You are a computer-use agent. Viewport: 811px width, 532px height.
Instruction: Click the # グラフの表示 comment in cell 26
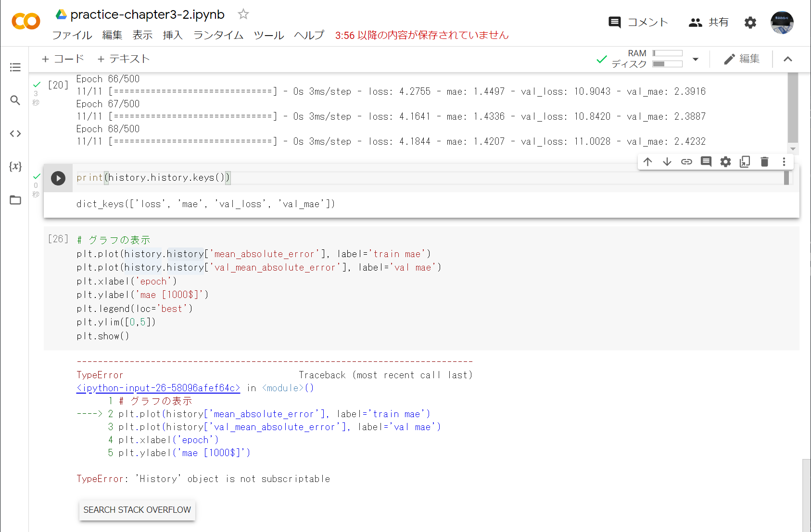tap(114, 240)
